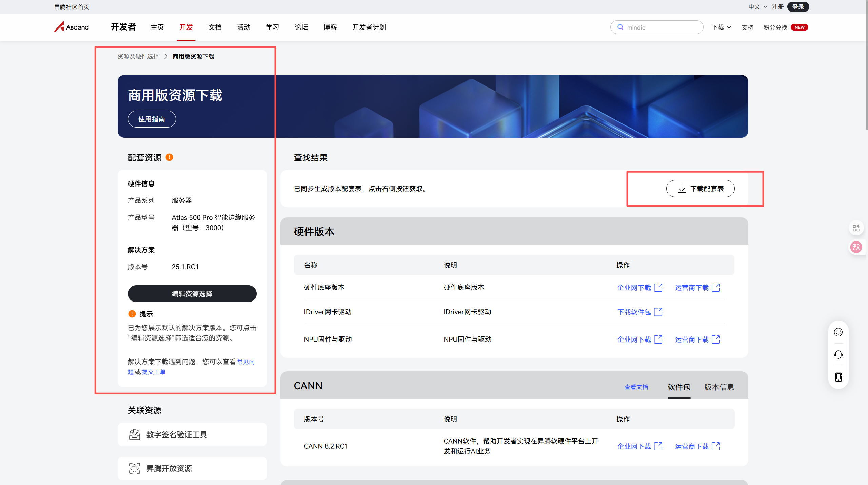Click external link icon for 硬件底座版本 企业网下载
Image resolution: width=868 pixels, height=485 pixels.
click(658, 288)
